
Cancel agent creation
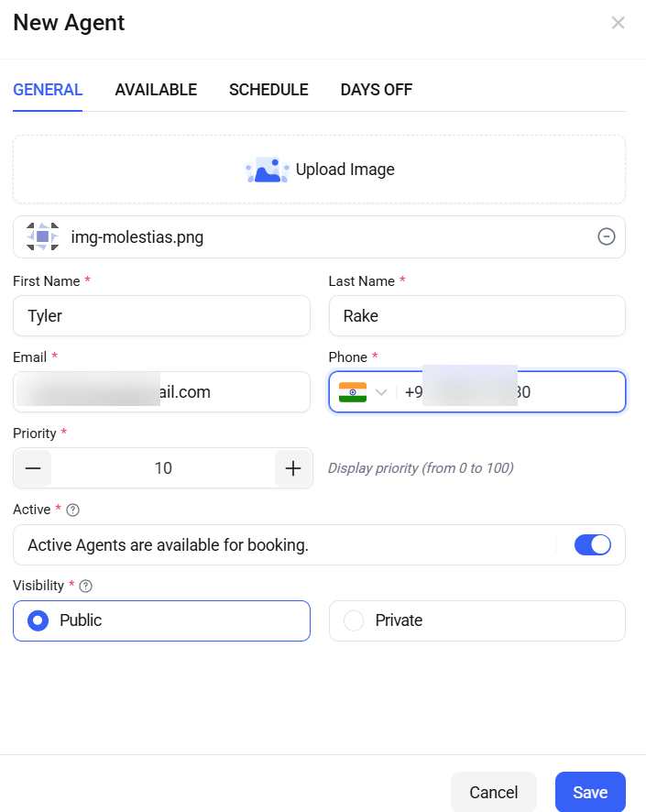pos(494,792)
